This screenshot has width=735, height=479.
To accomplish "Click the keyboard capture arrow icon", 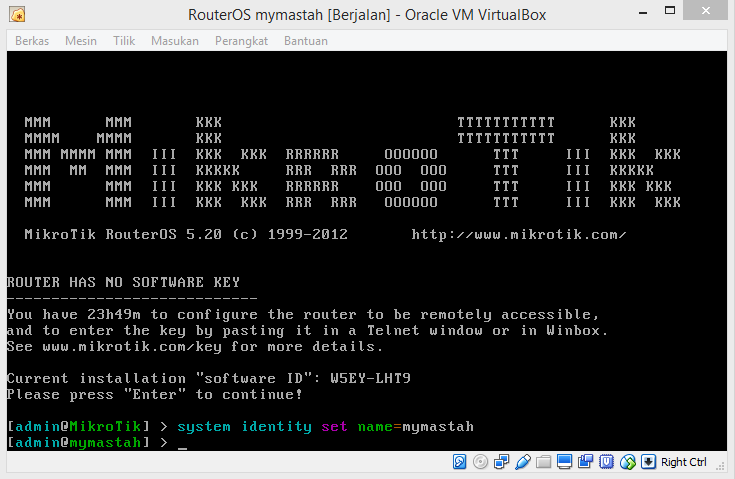I will 648,462.
